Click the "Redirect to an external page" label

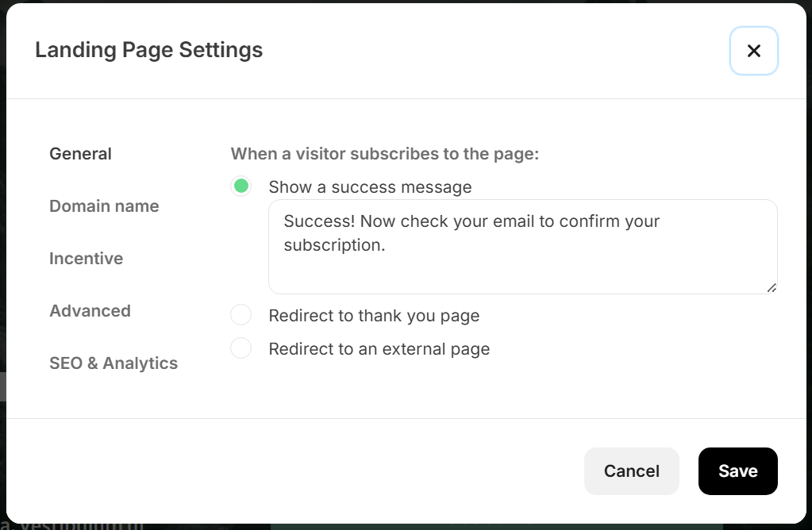pyautogui.click(x=379, y=349)
